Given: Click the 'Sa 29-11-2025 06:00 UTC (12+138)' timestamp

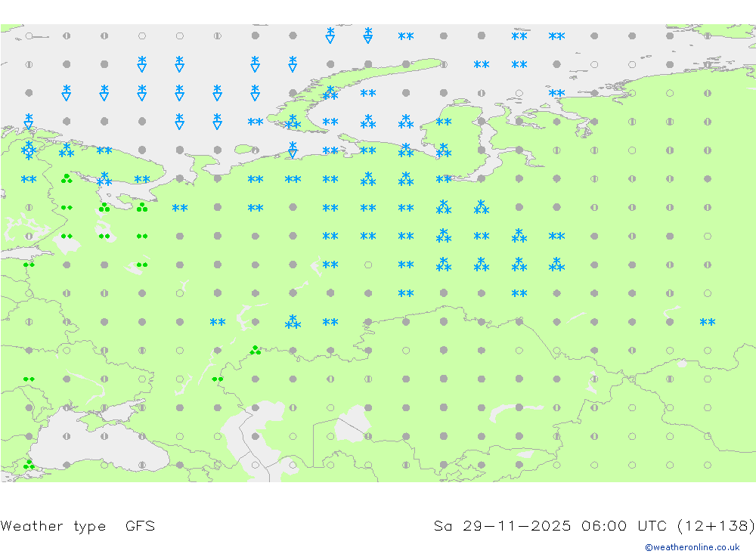Looking at the screenshot, I should coord(594,526).
